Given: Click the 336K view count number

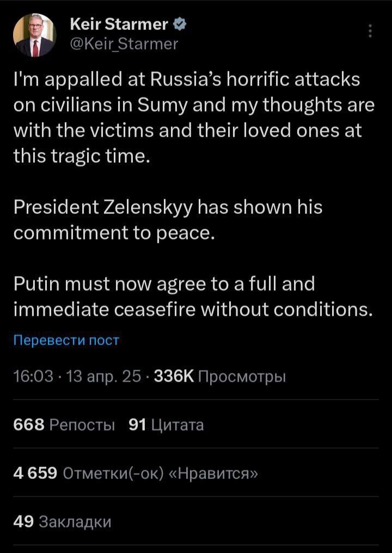Looking at the screenshot, I should (x=174, y=377).
